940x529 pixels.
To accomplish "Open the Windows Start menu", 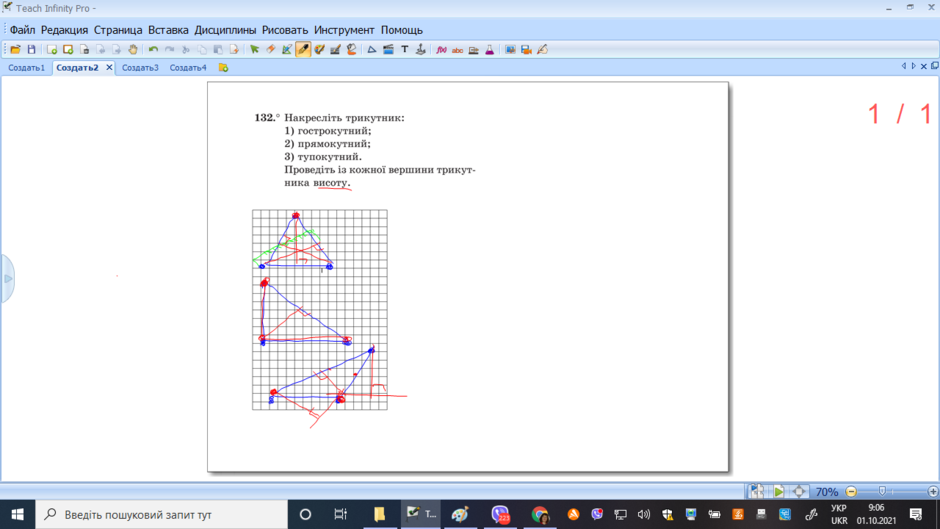I will point(17,515).
